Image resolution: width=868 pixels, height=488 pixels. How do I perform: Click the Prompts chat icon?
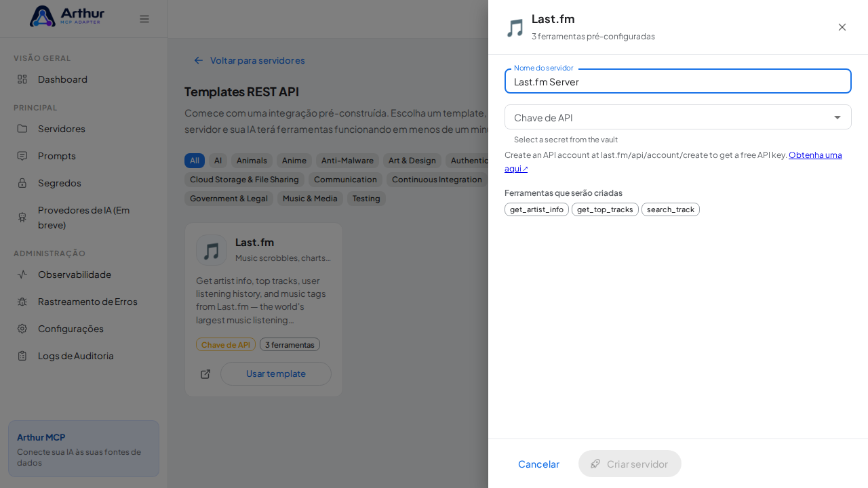(x=22, y=156)
